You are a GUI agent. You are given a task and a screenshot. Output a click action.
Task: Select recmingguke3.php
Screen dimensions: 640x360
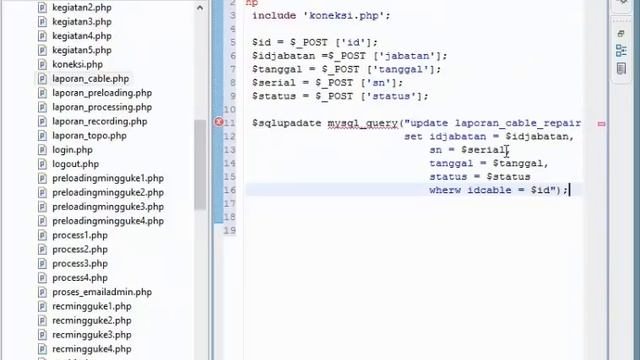pos(92,335)
